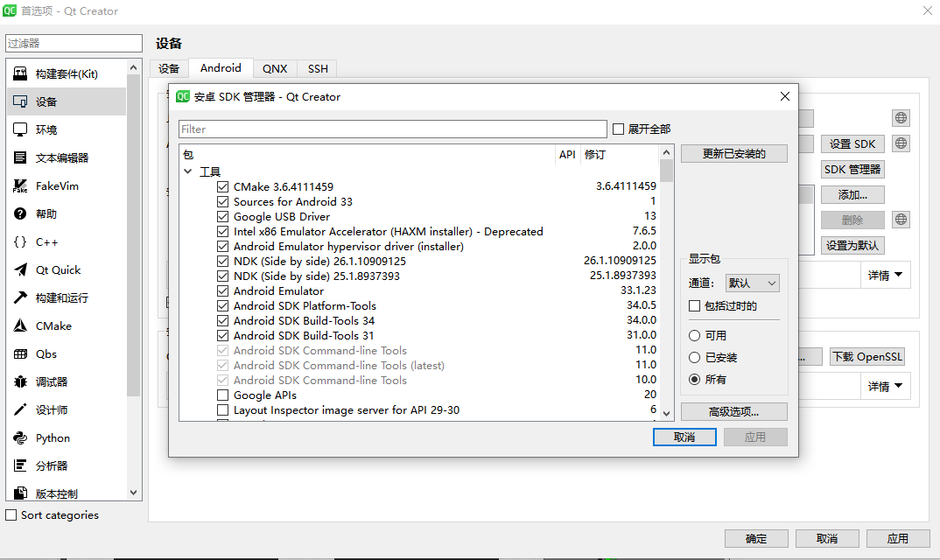
Task: Open the 环境 category icon
Action: pyautogui.click(x=20, y=129)
